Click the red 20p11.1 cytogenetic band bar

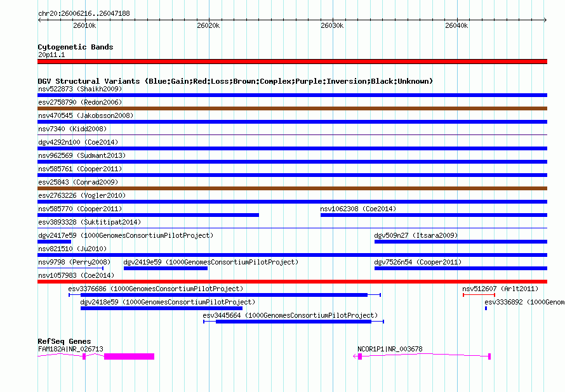tap(292, 62)
